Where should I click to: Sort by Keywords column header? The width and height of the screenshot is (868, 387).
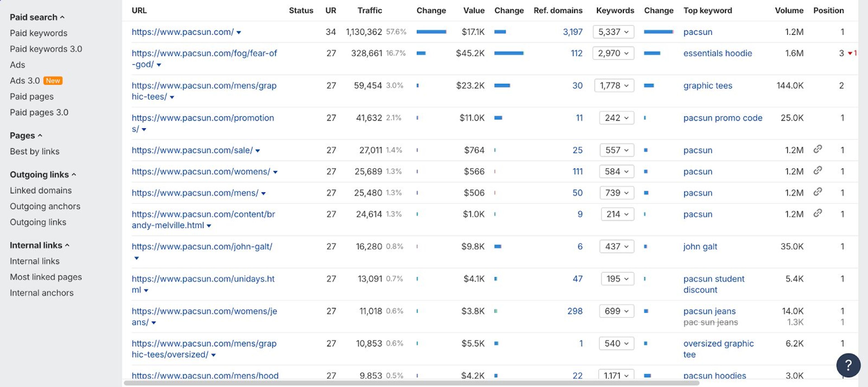pos(615,10)
